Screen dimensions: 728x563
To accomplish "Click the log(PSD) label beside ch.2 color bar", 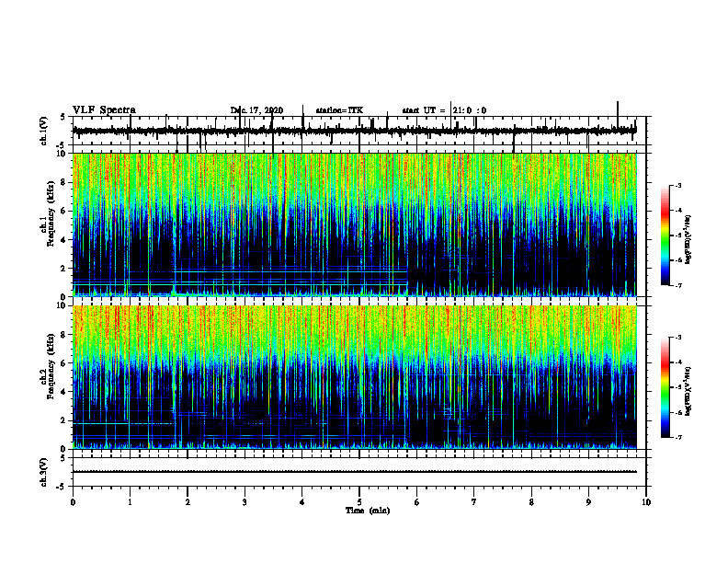I will [688, 391].
